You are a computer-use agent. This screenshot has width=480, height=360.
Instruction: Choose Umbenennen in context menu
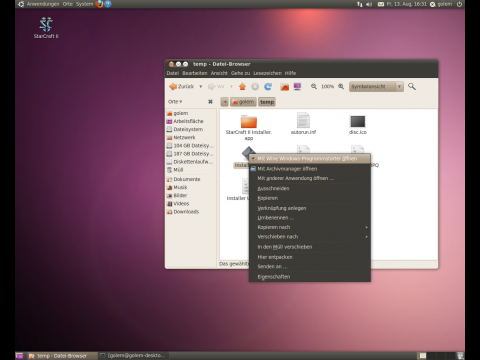click(310, 218)
